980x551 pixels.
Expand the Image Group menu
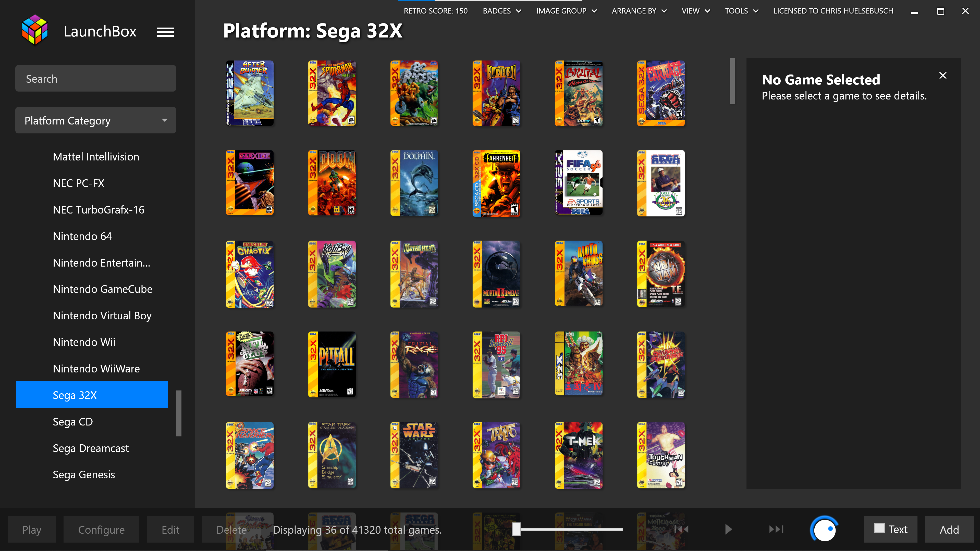pos(566,11)
